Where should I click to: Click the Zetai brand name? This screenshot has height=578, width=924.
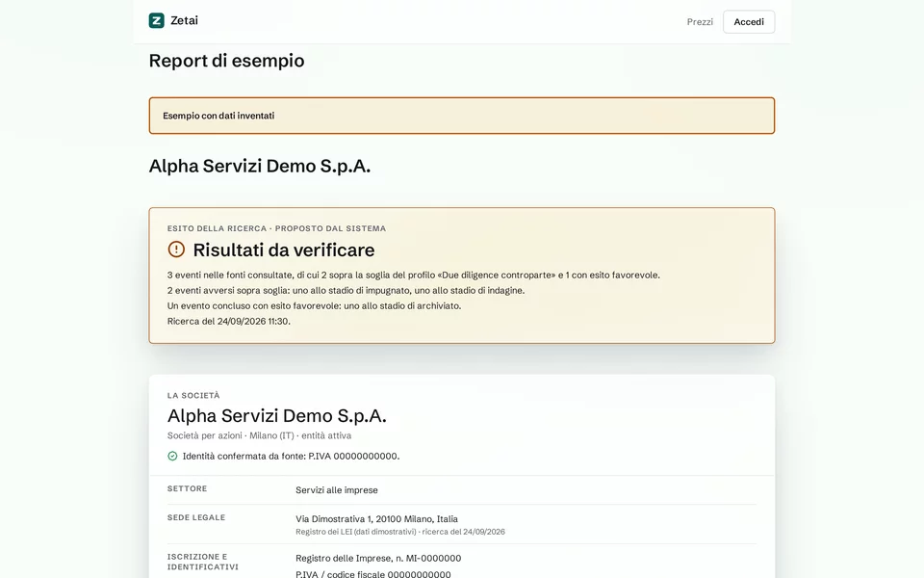point(184,20)
